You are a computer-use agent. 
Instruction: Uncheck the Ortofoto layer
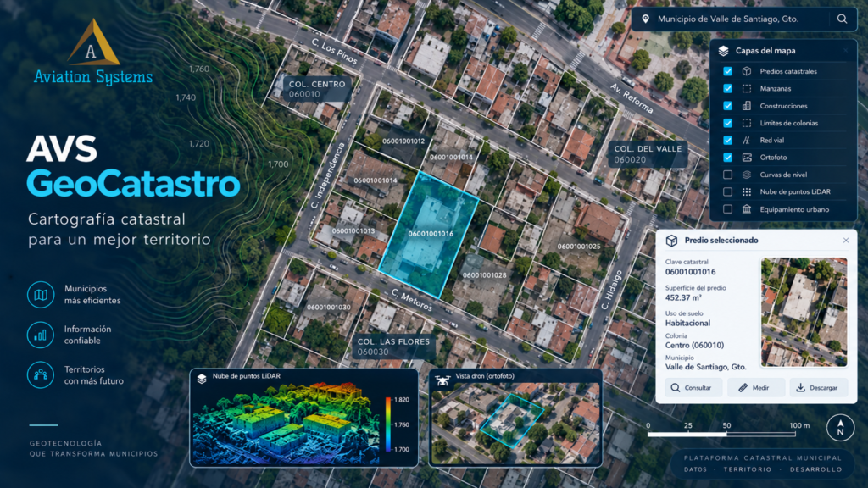click(728, 157)
